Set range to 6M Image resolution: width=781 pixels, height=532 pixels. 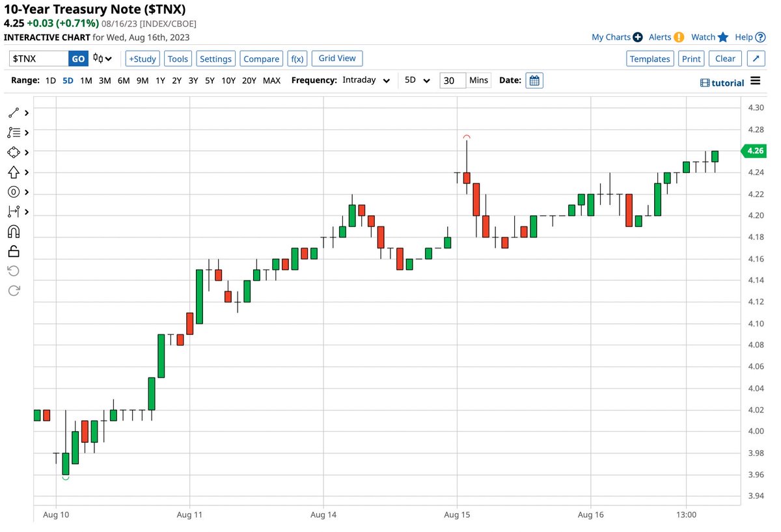tap(124, 81)
